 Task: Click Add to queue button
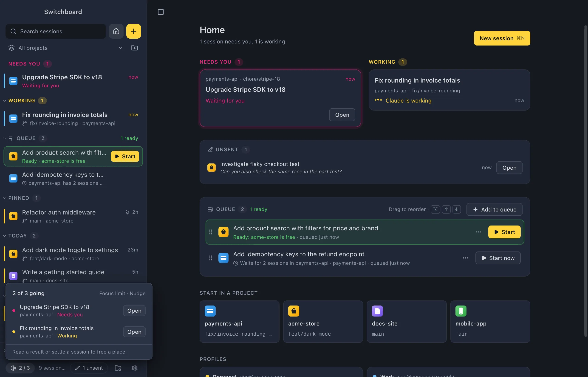494,209
